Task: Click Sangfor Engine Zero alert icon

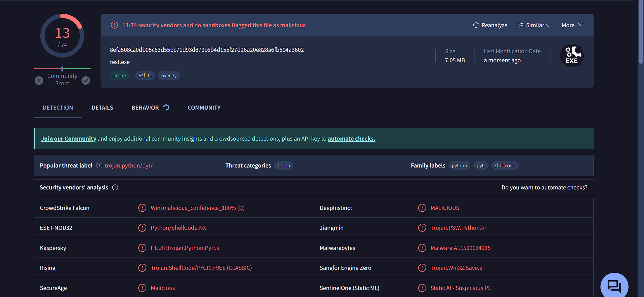Action: tap(422, 268)
